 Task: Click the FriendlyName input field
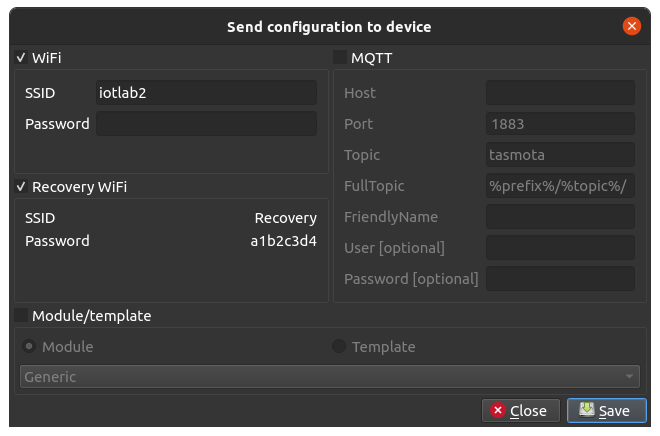pos(560,217)
